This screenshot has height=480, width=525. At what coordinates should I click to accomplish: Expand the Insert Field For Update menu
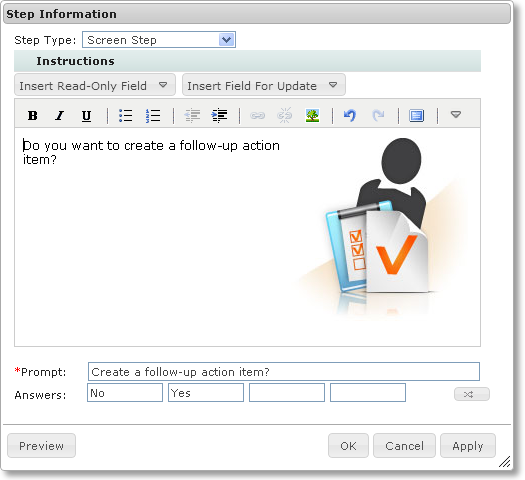click(264, 85)
